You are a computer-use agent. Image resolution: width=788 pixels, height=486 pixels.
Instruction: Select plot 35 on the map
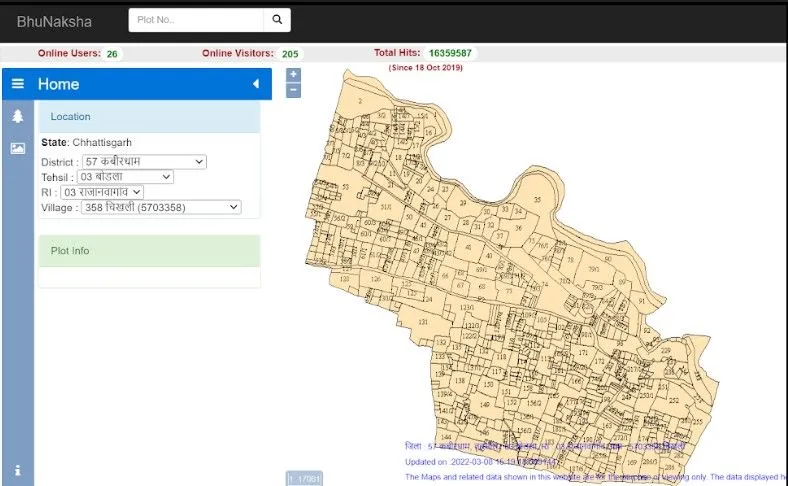537,201
